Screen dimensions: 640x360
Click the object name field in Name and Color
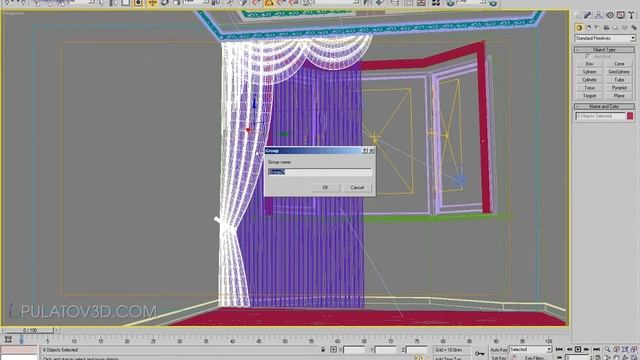tap(601, 116)
